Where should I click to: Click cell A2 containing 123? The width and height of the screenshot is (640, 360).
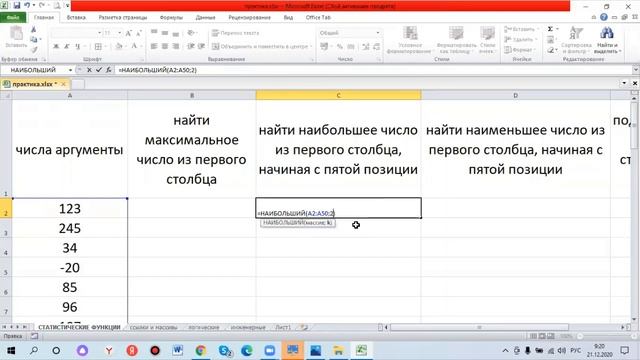coord(70,208)
